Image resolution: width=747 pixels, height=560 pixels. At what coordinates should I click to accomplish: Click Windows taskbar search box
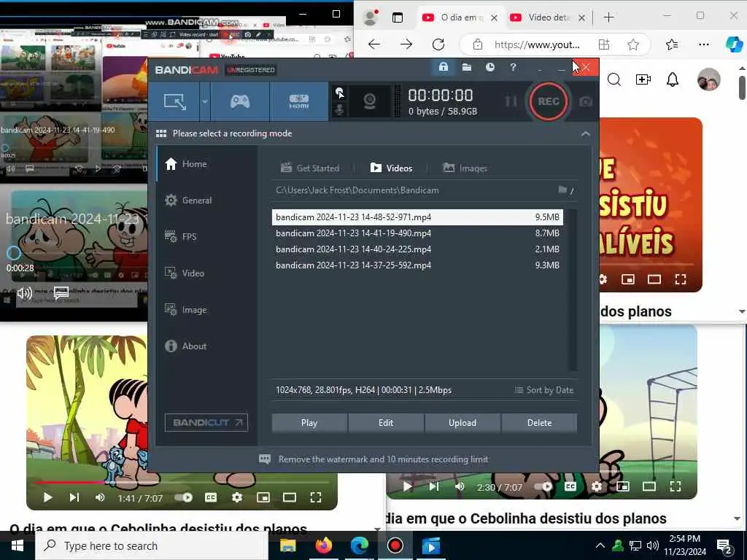(152, 545)
